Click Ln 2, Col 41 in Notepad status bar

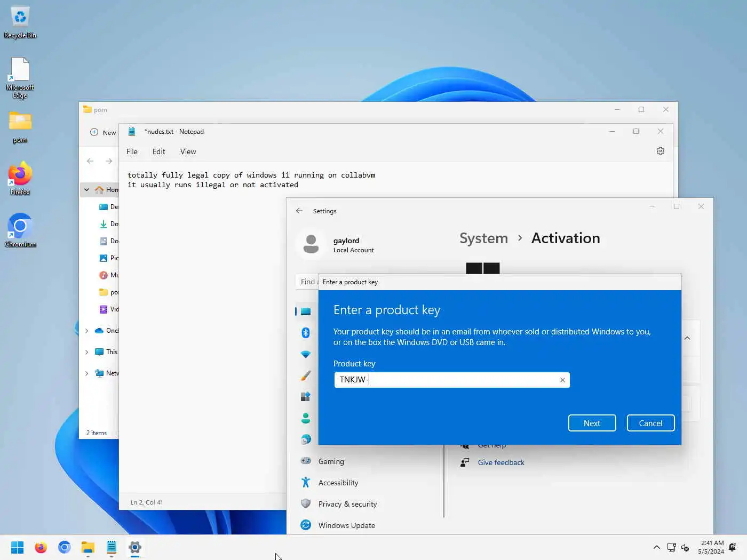[x=147, y=502]
